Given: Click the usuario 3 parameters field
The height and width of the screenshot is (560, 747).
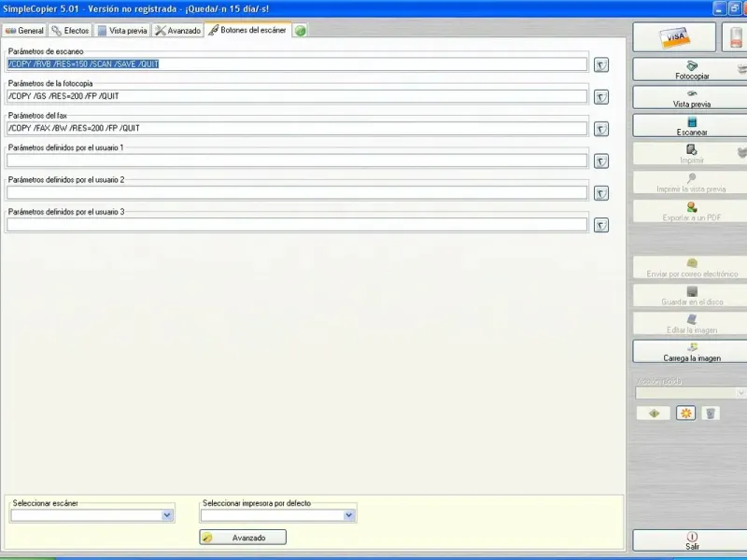Looking at the screenshot, I should point(297,225).
